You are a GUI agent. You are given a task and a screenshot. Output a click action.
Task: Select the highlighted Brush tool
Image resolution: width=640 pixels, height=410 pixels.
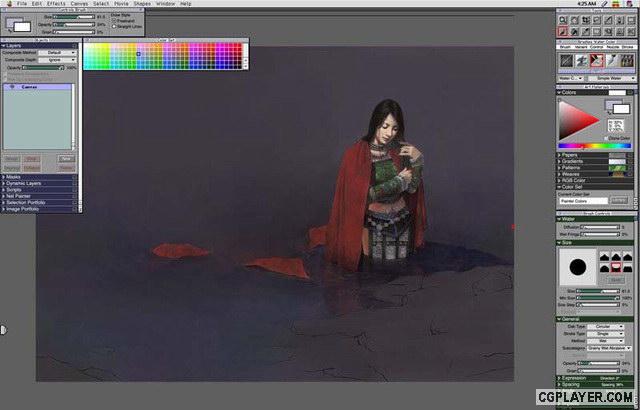pos(563,31)
